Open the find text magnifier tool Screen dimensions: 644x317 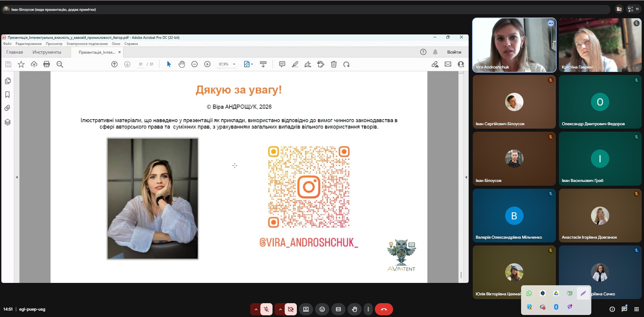tap(60, 64)
